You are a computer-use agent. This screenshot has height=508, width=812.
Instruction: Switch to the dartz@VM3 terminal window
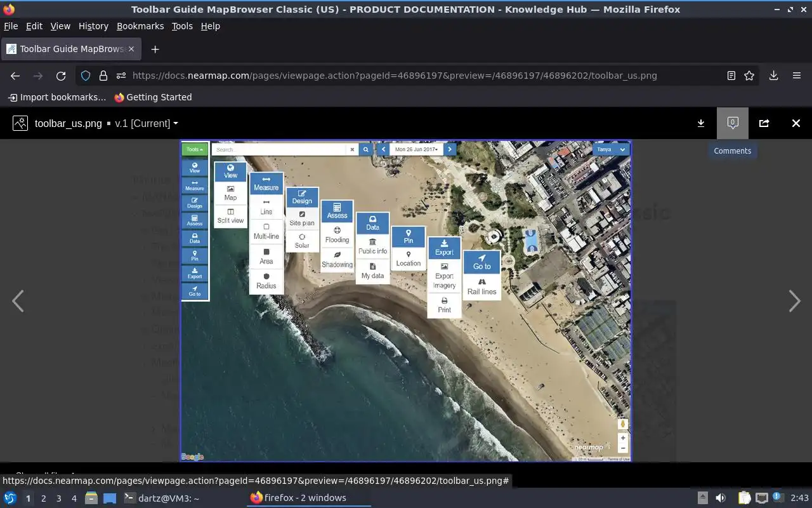[162, 498]
